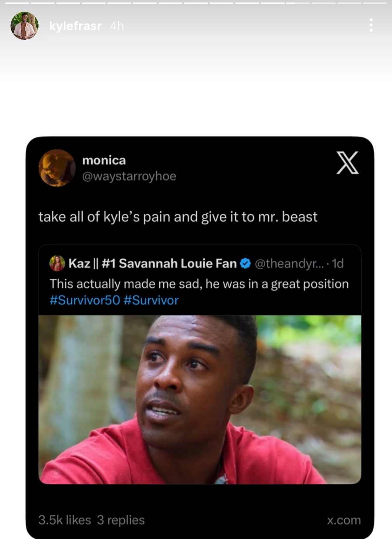The height and width of the screenshot is (539, 392).
Task: Tap kylefrasr's profile picture
Action: click(24, 26)
